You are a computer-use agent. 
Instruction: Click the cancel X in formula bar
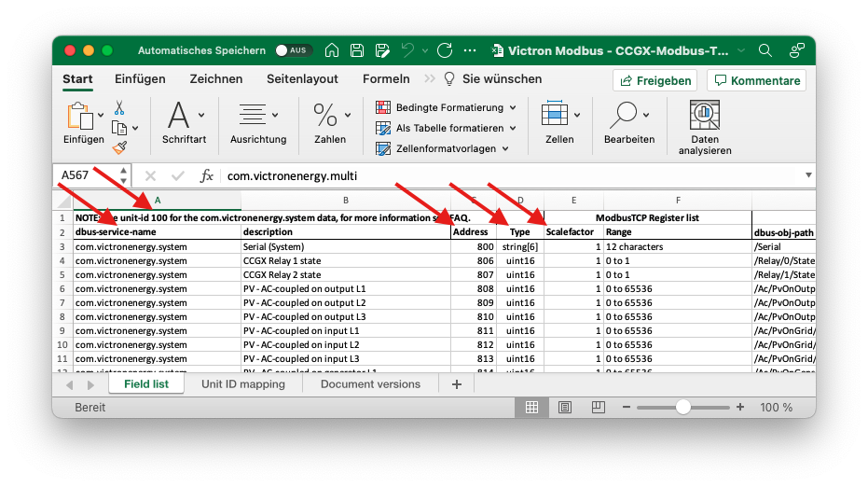[x=150, y=176]
